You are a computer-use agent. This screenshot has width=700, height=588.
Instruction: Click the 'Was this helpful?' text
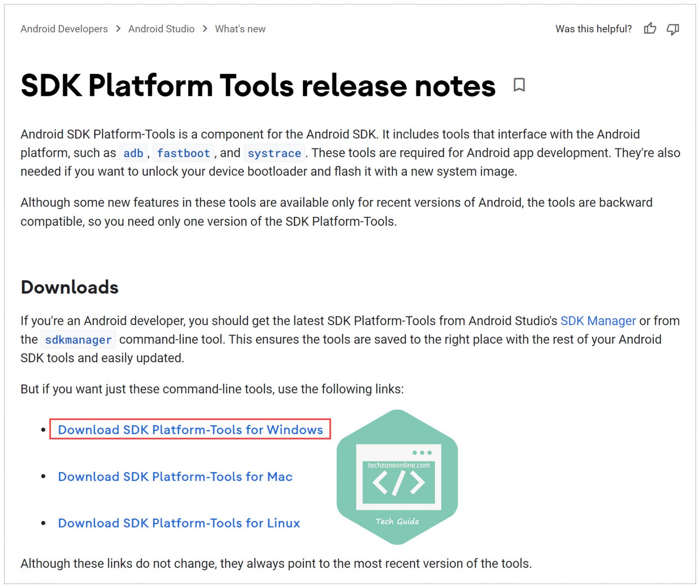(593, 29)
